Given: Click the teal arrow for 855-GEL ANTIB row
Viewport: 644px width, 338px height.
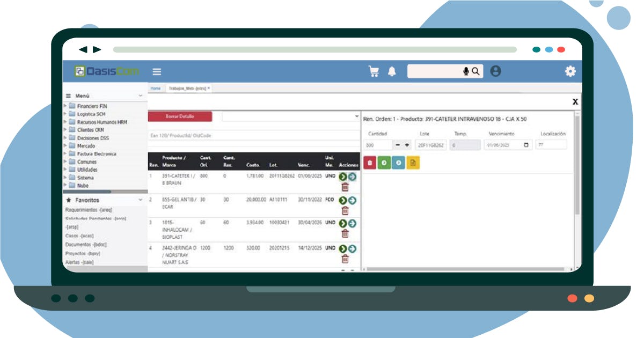Looking at the screenshot, I should click(x=352, y=200).
